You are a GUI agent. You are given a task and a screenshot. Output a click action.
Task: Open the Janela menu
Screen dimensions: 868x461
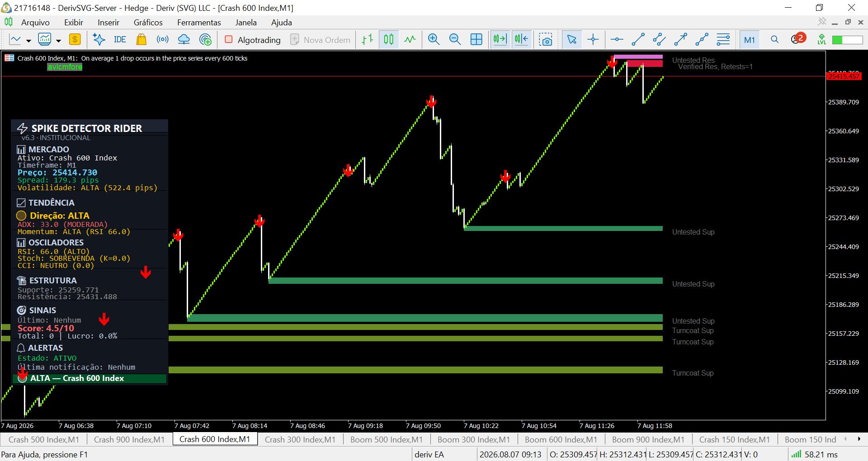point(246,23)
